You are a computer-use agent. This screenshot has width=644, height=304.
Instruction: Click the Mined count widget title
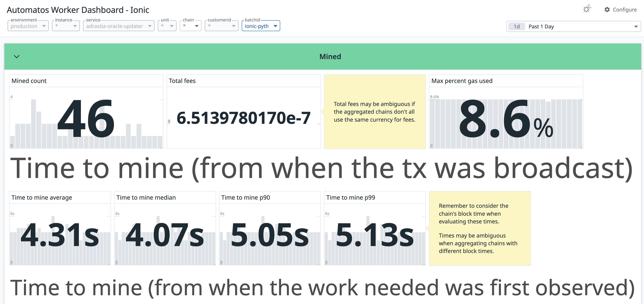coord(29,81)
